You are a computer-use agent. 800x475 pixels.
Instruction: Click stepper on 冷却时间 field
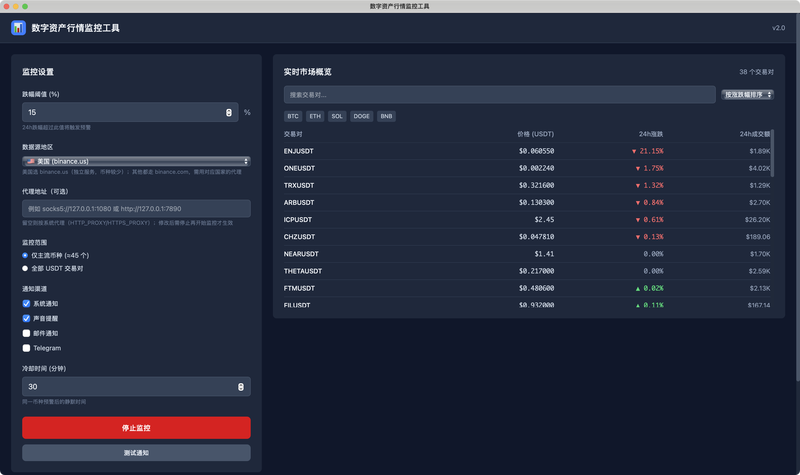pyautogui.click(x=241, y=387)
